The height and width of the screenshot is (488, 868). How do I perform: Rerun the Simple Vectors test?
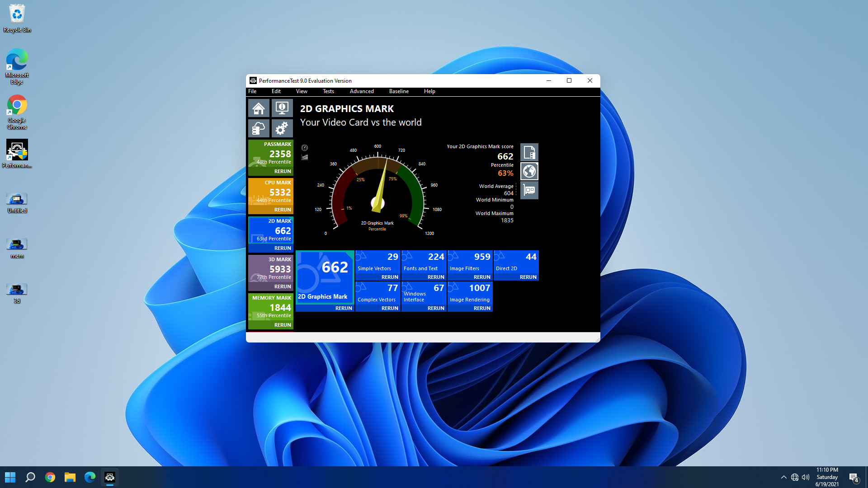tap(390, 277)
